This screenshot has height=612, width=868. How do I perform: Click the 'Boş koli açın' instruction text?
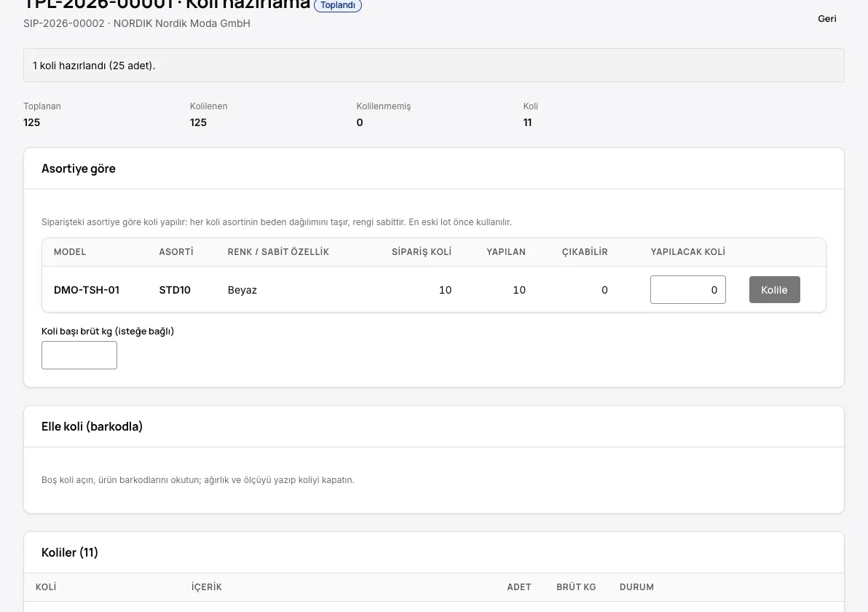tap(198, 480)
